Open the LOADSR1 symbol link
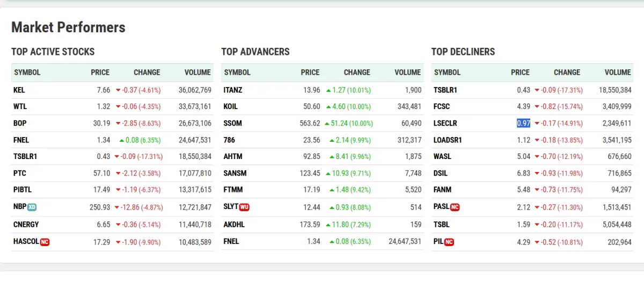The height and width of the screenshot is (281, 644). (448, 140)
